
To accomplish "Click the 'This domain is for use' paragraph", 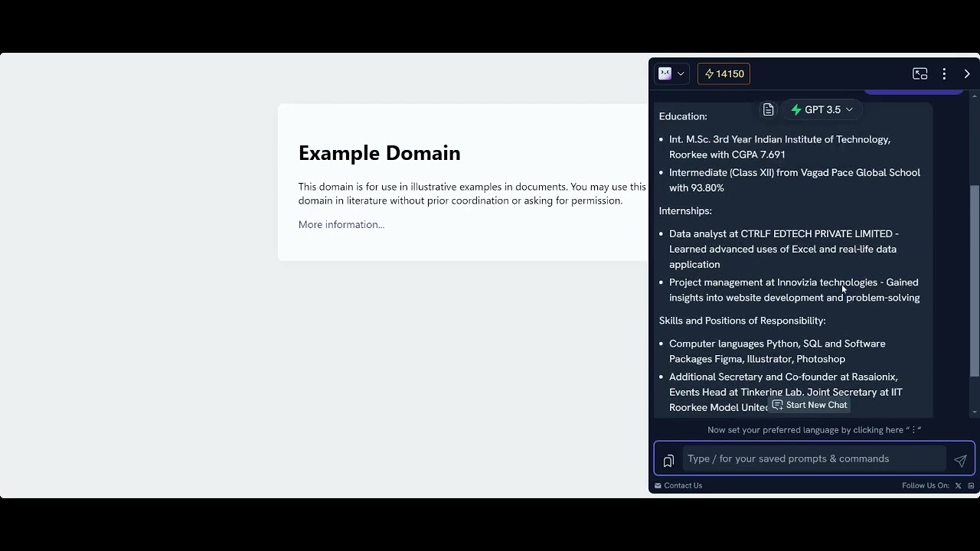I will point(472,194).
